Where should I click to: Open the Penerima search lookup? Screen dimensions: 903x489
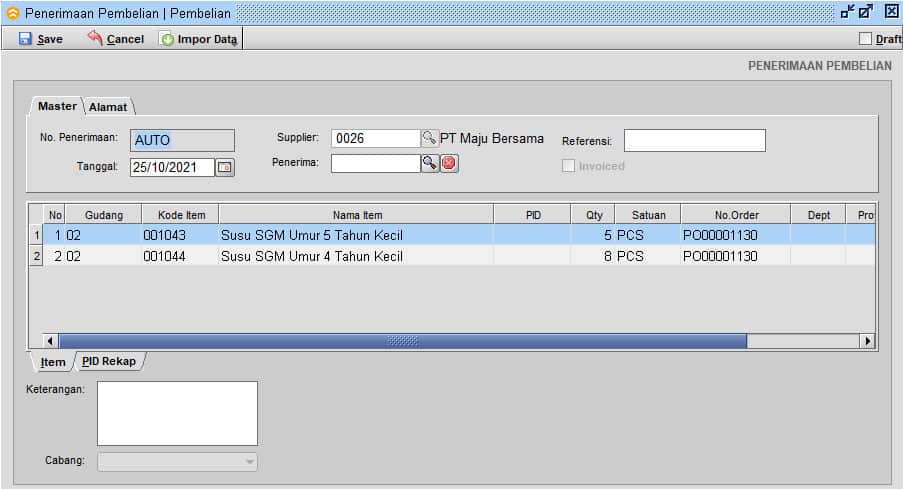[x=430, y=163]
